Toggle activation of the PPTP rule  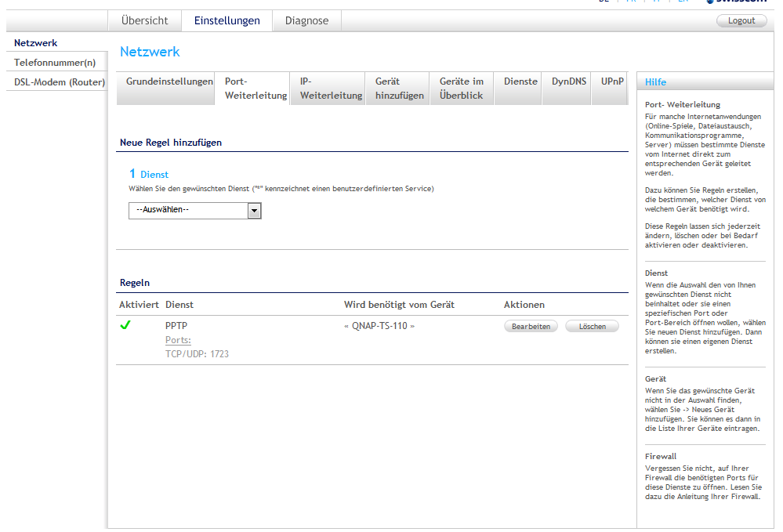(125, 325)
